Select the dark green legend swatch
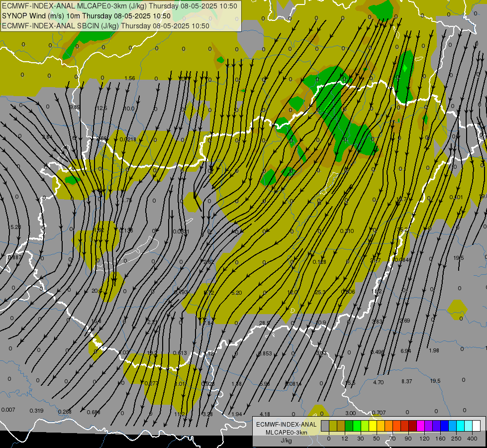The height and width of the screenshot is (448, 487). pos(349,426)
